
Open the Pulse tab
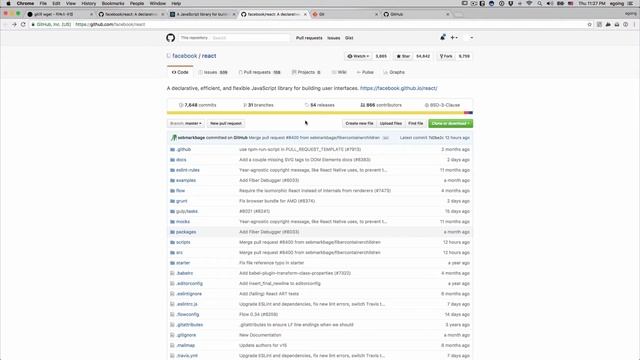365,72
